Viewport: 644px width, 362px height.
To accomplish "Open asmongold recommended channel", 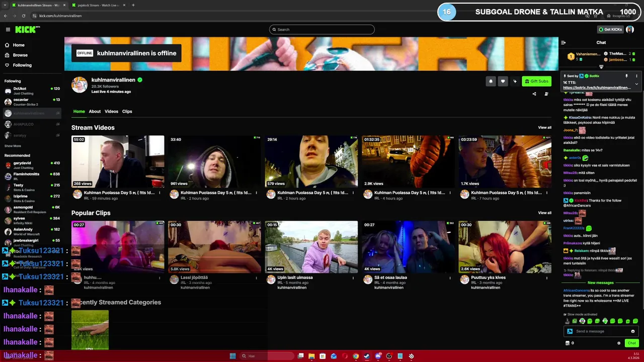I will pos(32,209).
